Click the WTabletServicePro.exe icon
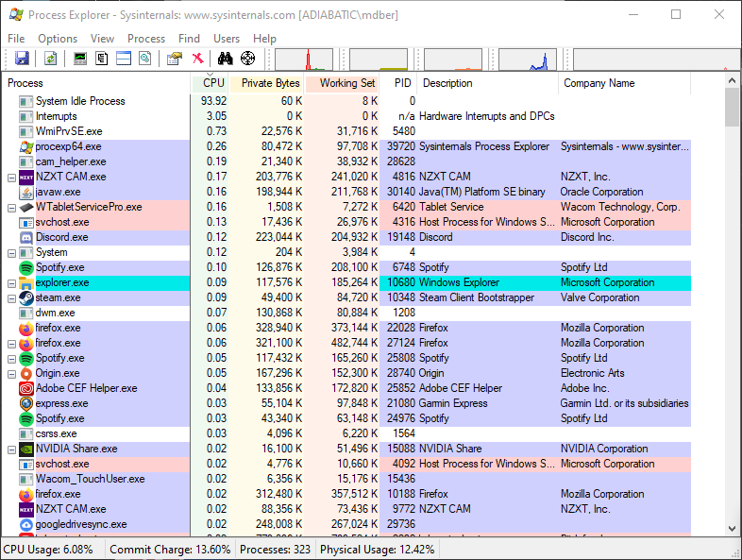Screen dimensions: 742x560 26,208
